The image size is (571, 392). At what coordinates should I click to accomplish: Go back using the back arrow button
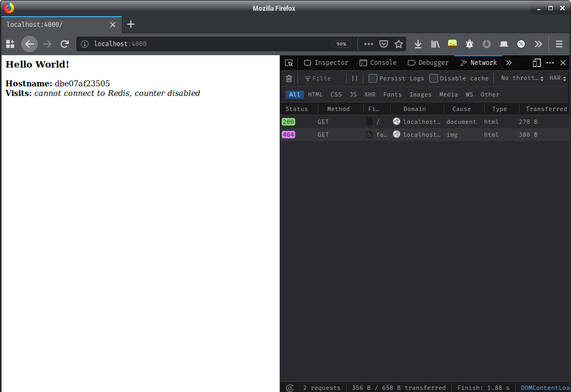(29, 44)
